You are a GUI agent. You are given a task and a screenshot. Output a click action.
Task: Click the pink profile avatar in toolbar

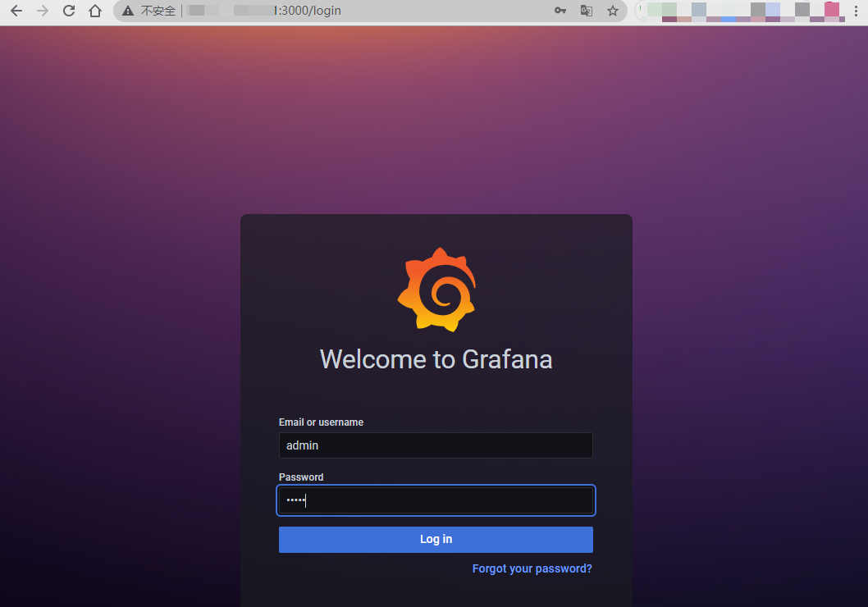tap(832, 10)
